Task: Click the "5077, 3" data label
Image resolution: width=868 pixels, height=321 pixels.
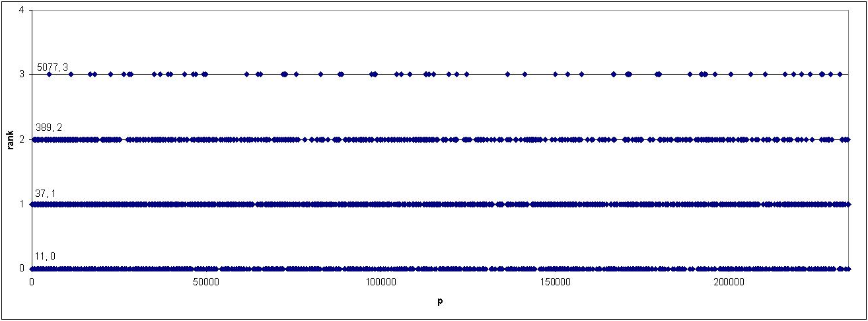Action: (x=53, y=67)
